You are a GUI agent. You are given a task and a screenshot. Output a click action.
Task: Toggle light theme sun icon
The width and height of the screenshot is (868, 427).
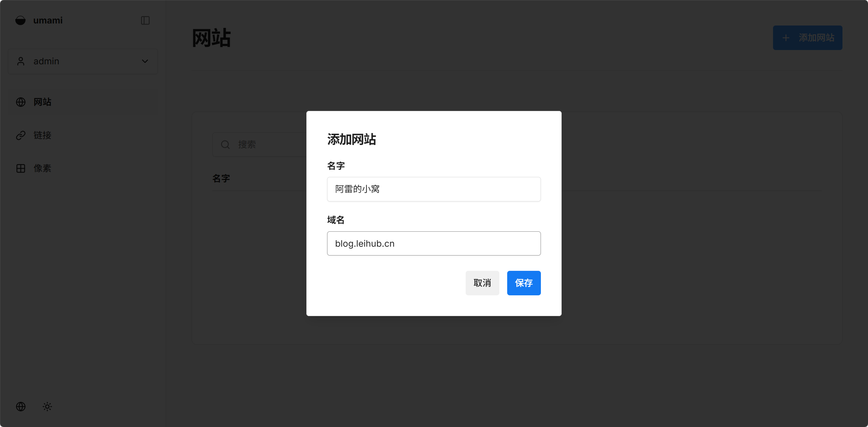(x=47, y=407)
